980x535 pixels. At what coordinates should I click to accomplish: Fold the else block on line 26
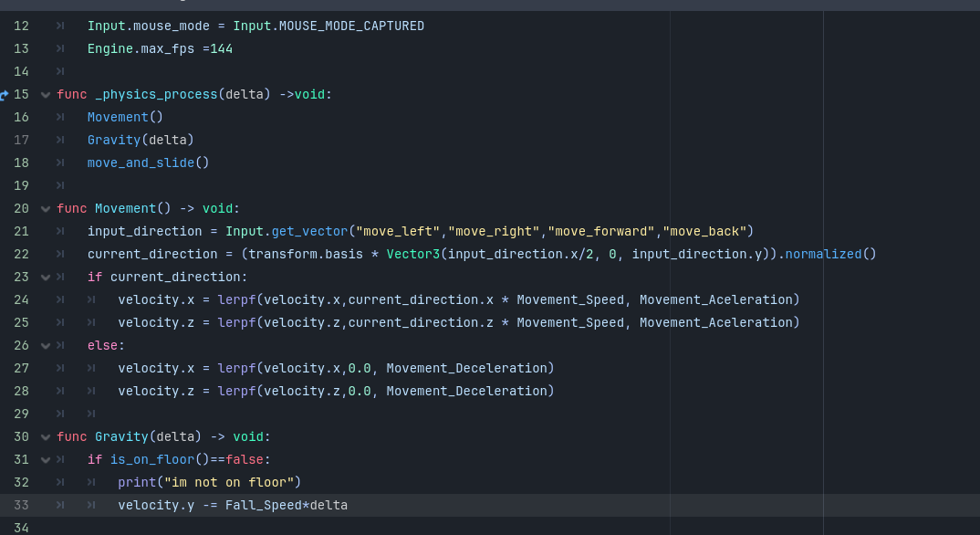coord(46,346)
